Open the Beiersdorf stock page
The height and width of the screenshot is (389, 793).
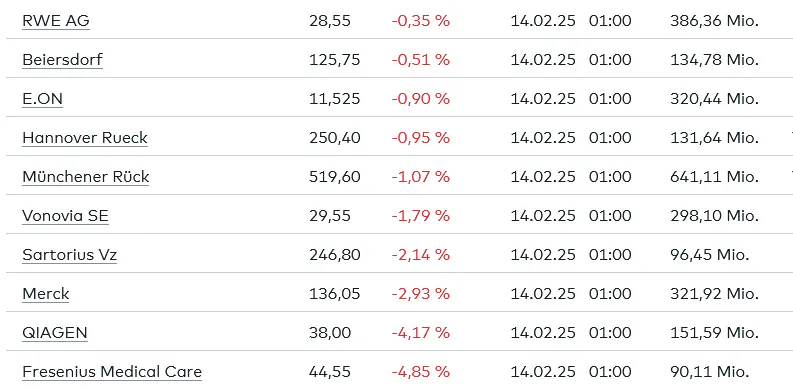63,60
